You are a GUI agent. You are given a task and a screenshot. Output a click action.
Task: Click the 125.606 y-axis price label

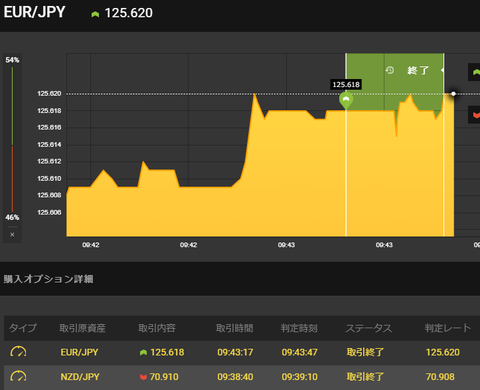[49, 212]
